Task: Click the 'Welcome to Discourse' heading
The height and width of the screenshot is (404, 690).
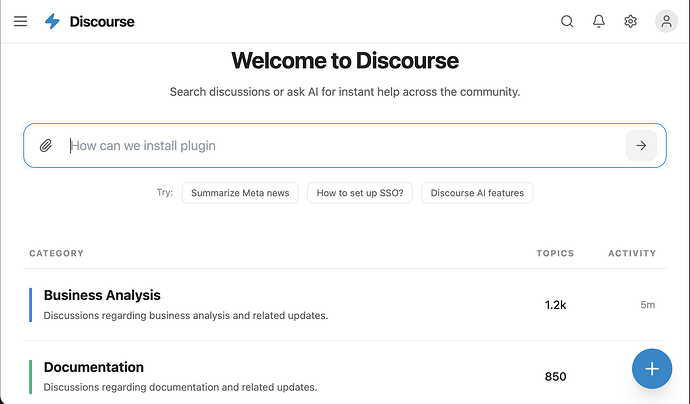Action: [x=345, y=60]
